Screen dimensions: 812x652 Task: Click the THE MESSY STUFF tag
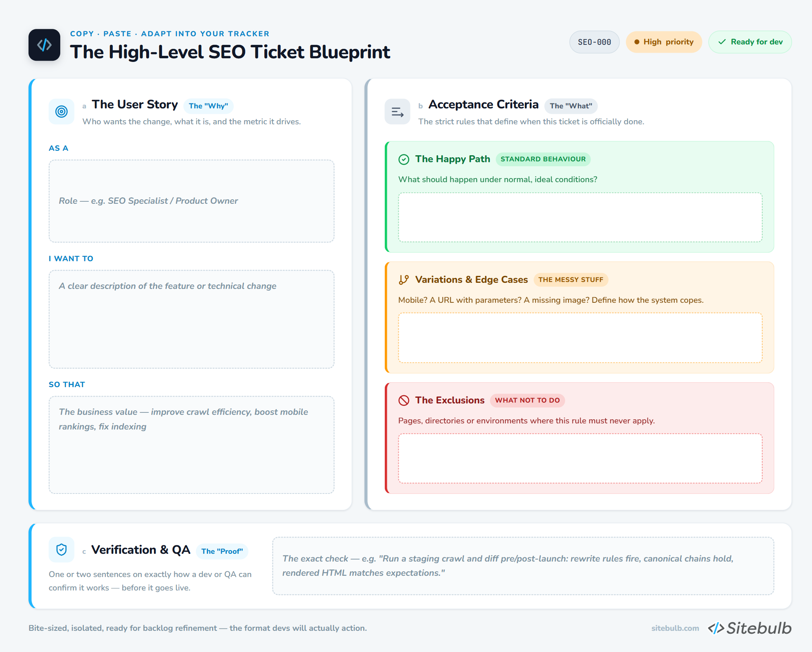(x=571, y=280)
